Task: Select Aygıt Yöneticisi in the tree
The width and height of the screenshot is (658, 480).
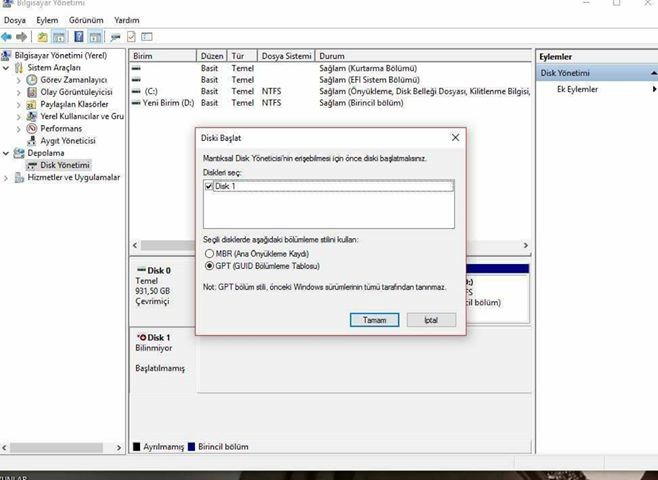Action: coord(68,140)
